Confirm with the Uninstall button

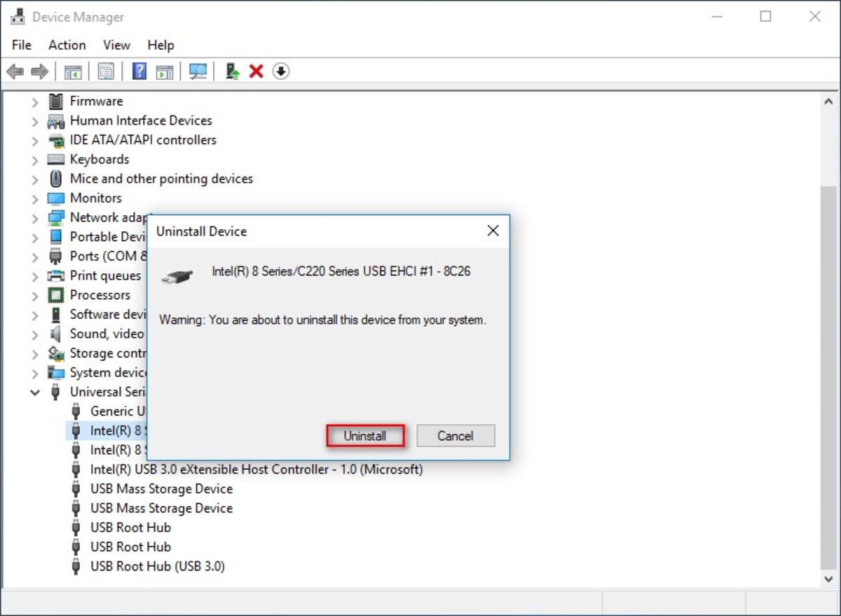point(365,436)
